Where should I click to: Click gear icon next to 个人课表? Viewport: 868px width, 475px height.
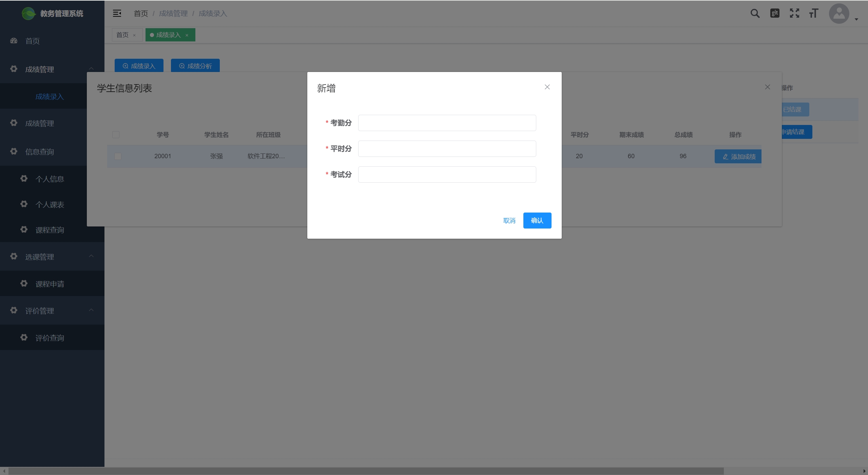24,204
